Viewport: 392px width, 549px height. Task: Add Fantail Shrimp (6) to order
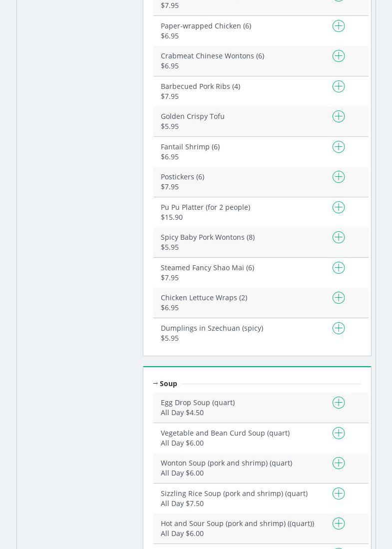[x=339, y=147]
